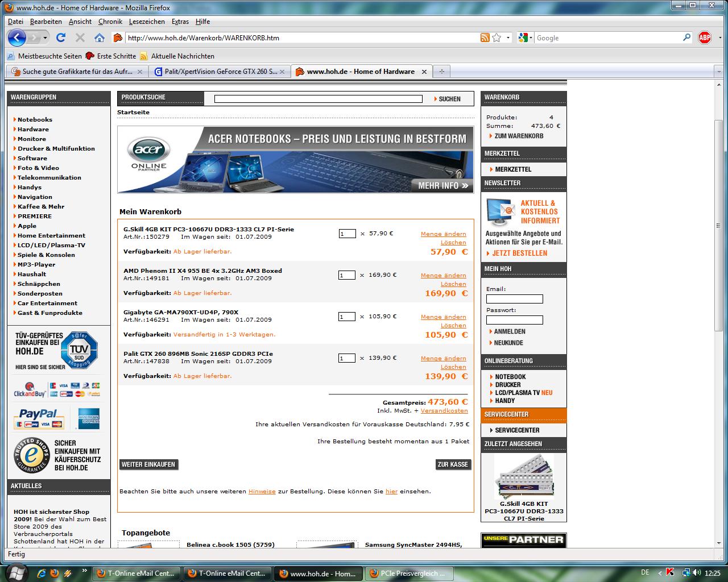Viewport: 728px width, 582px height.
Task: Open the Hinweise link
Action: [x=262, y=492]
